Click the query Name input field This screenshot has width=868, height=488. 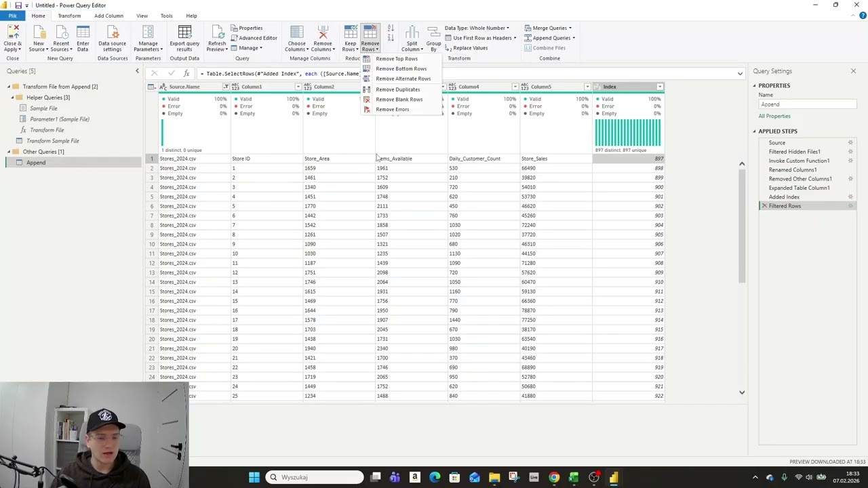[x=807, y=104]
